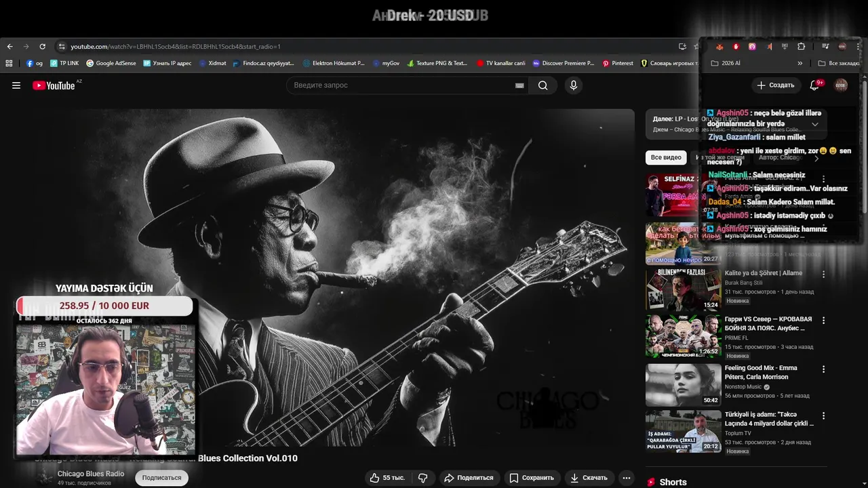Open site info icon beside youtube.com URL
This screenshot has height=488, width=868.
pyautogui.click(x=62, y=47)
